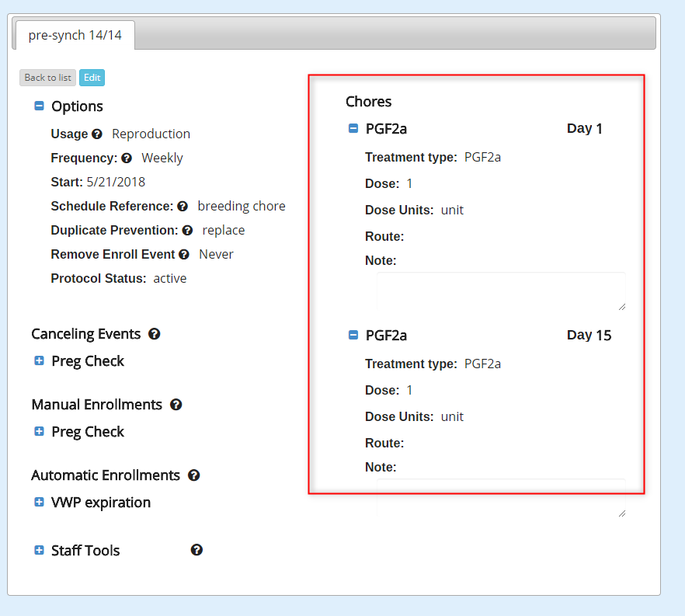The width and height of the screenshot is (685, 616).
Task: Click the Day 1 chore Note text box
Action: tap(501, 291)
